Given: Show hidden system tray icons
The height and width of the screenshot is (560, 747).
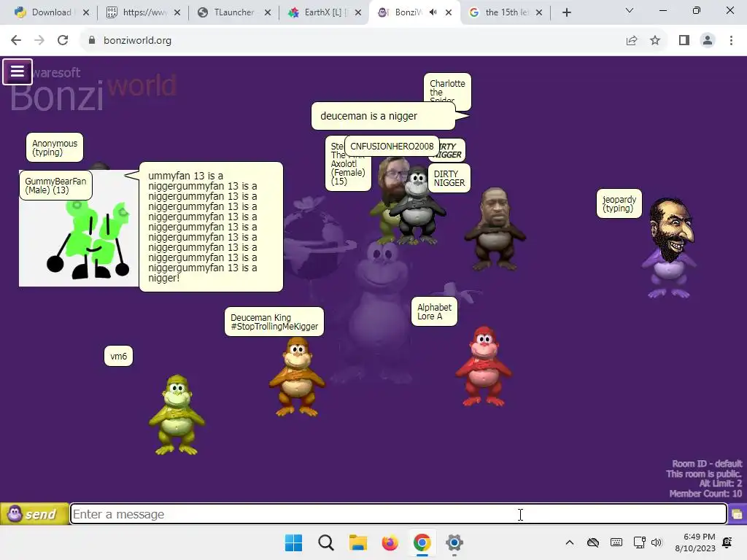Looking at the screenshot, I should tap(570, 542).
